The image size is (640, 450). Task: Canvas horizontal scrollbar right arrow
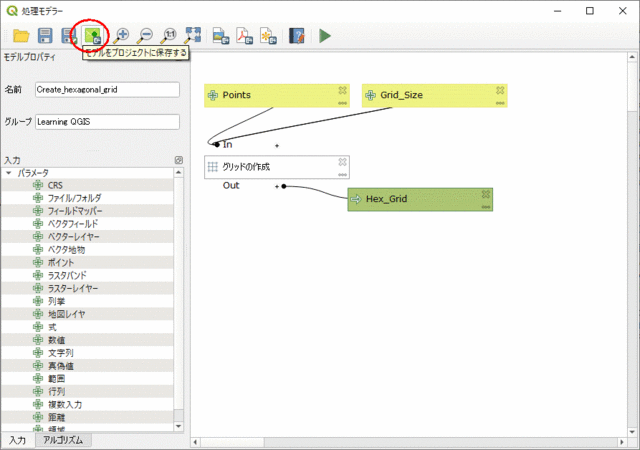pos(622,442)
